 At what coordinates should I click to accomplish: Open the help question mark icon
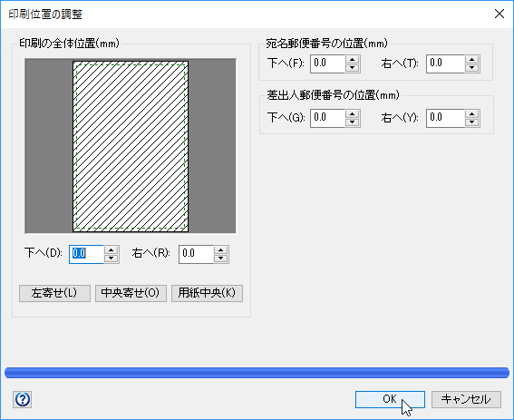[23, 399]
